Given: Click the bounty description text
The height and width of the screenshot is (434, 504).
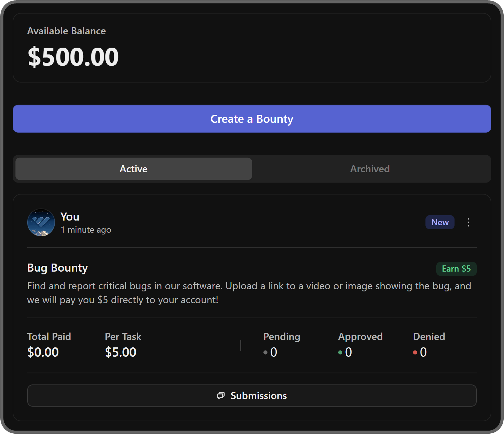Looking at the screenshot, I should click(x=249, y=292).
